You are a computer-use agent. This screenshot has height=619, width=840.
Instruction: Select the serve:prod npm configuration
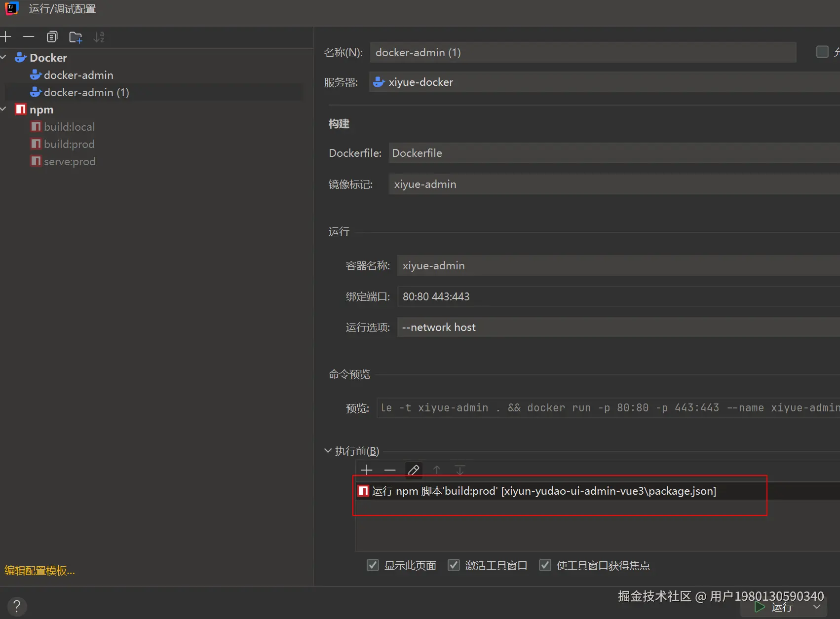(70, 161)
